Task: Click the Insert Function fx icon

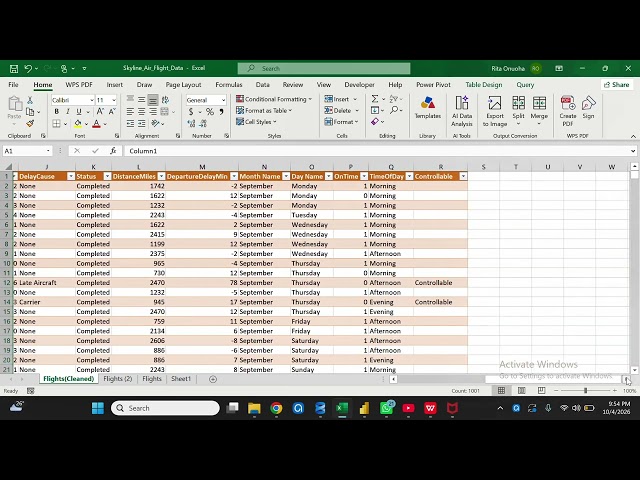Action: tap(113, 151)
